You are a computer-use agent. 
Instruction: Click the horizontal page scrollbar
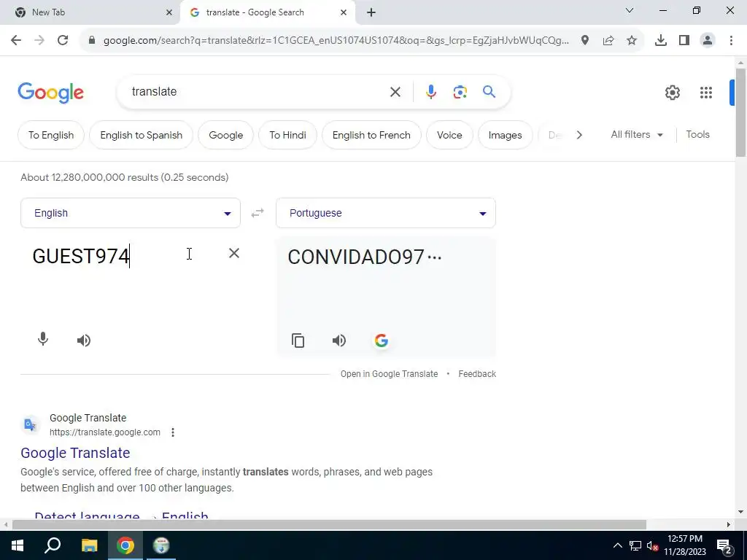click(329, 524)
